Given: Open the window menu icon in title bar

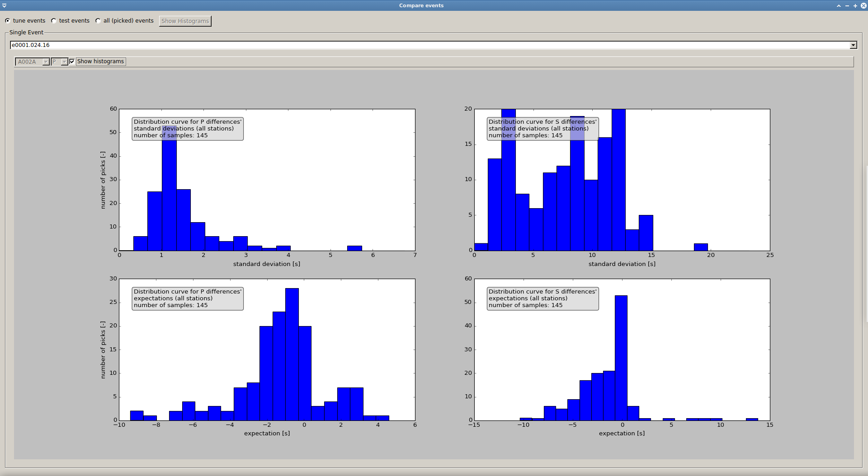Looking at the screenshot, I should tap(4, 5).
